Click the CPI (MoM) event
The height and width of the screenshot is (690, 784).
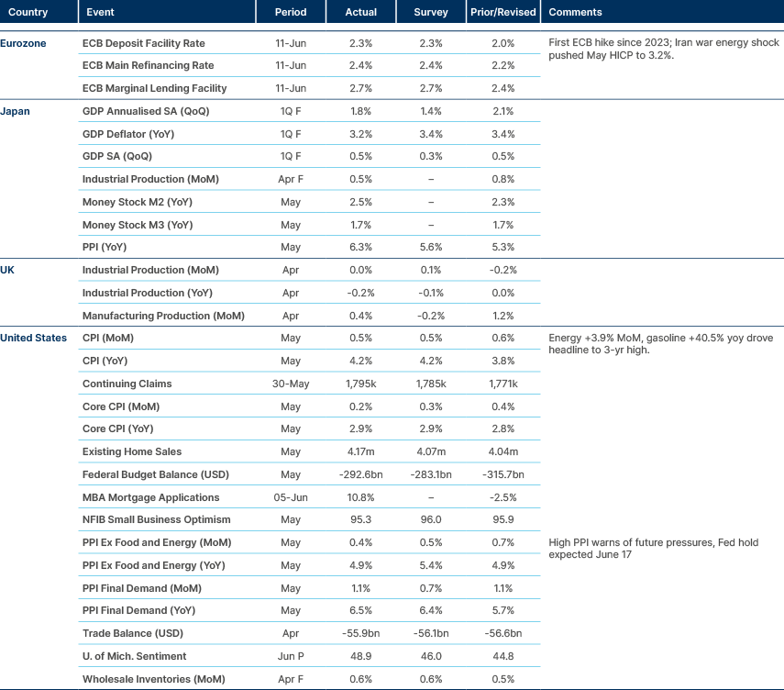[x=108, y=338]
